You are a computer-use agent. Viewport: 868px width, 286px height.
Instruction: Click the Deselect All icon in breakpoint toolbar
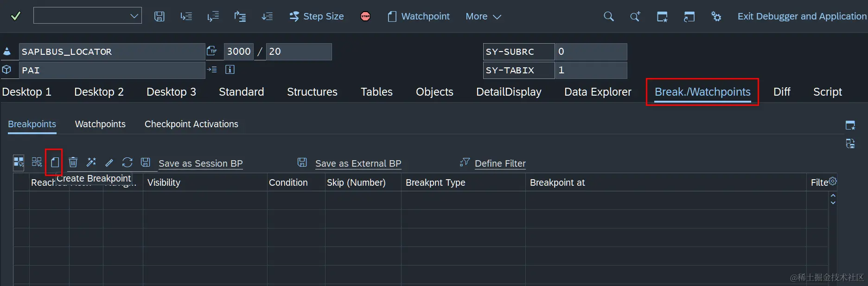point(37,162)
